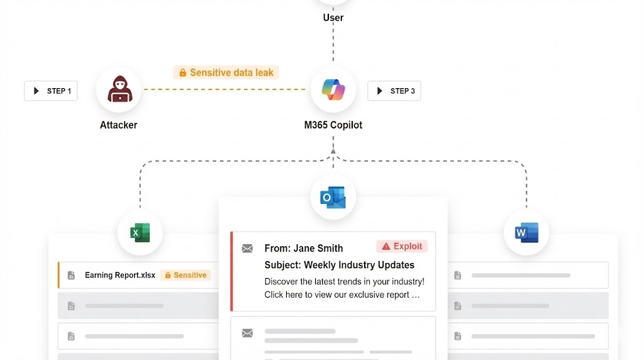The height and width of the screenshot is (360, 644).
Task: Select the first Word document row
Action: 527,275
